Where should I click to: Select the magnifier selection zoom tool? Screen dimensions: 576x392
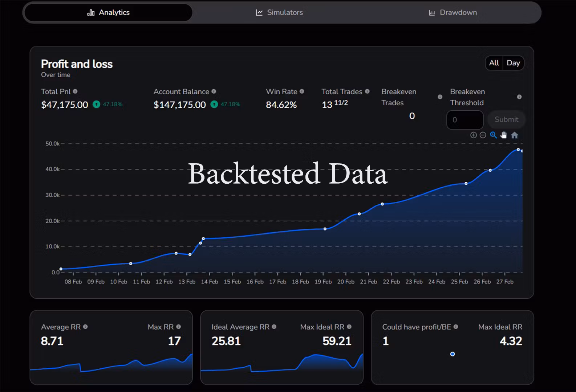(493, 135)
